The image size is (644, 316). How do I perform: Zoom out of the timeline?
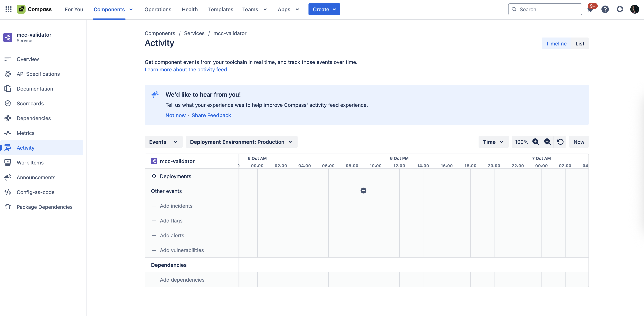548,142
